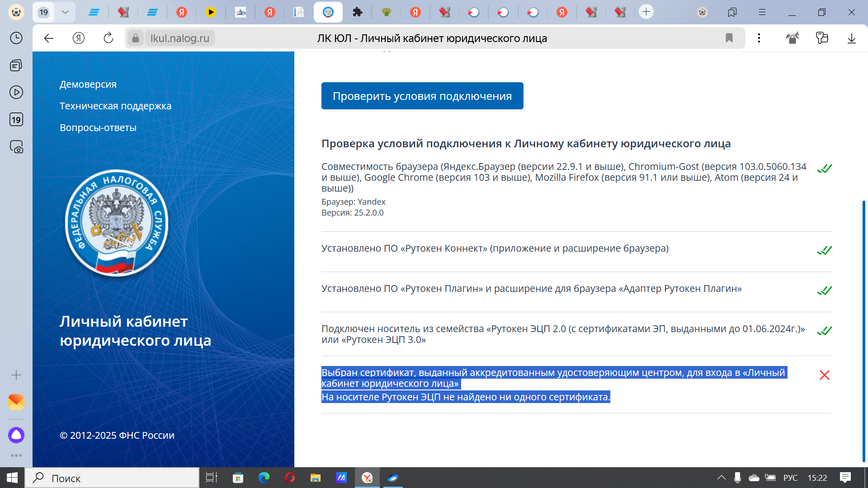Switch to the green emblem tab
The height and width of the screenshot is (488, 868).
coord(387,12)
